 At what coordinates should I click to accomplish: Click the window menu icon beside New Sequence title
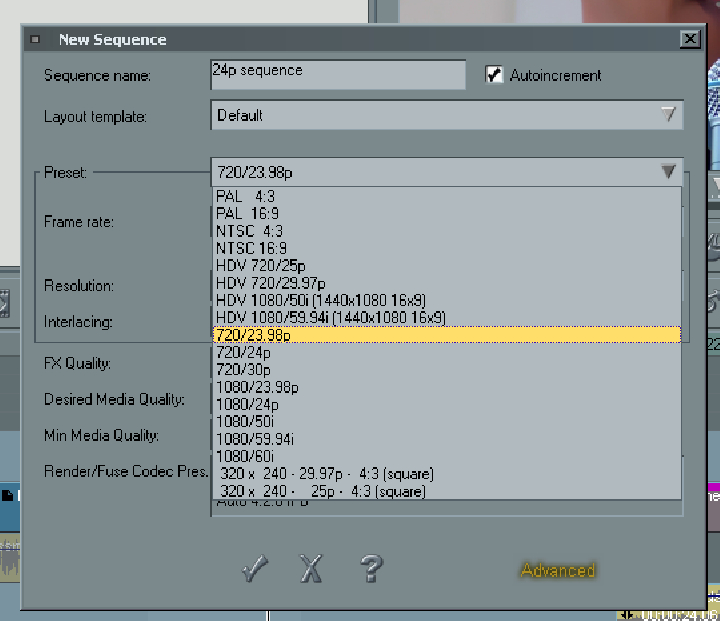tap(35, 40)
